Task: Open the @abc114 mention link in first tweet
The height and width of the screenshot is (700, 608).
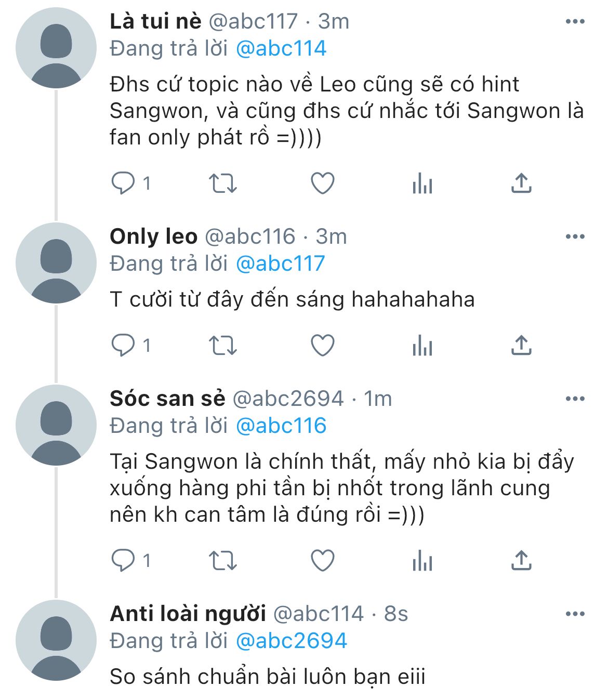Action: [x=281, y=49]
